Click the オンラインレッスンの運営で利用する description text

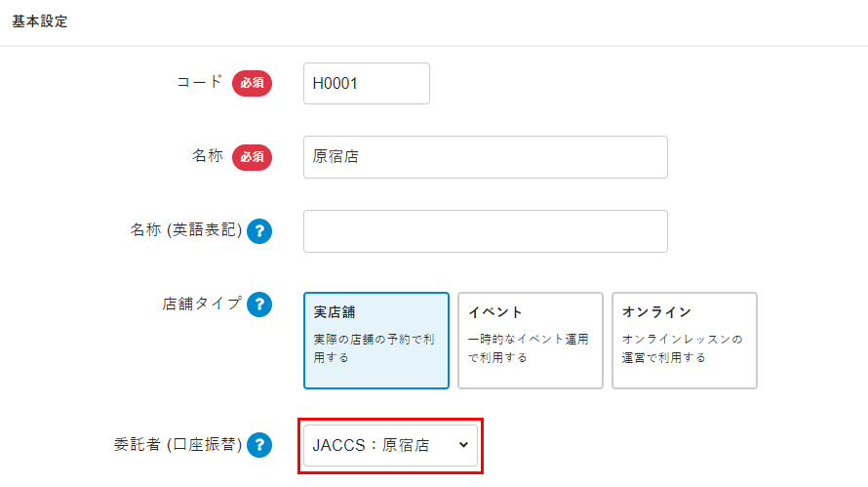(682, 348)
